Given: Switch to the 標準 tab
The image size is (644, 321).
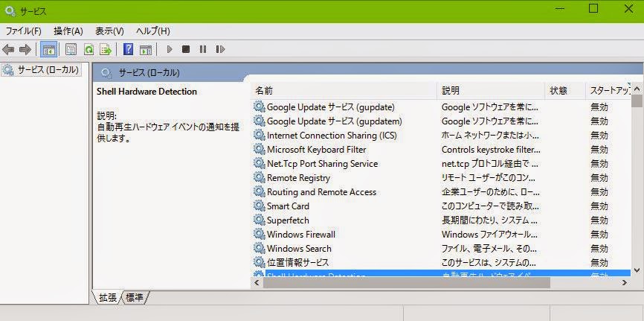Looking at the screenshot, I should tap(135, 297).
